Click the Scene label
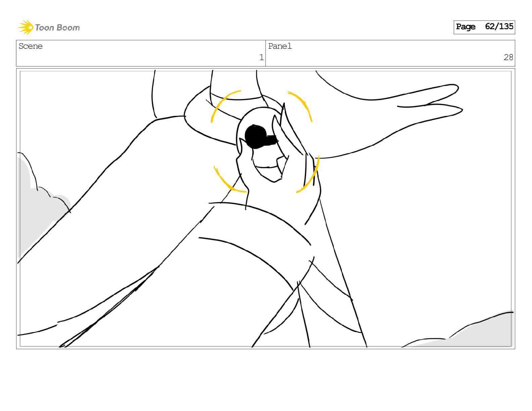 [31, 46]
